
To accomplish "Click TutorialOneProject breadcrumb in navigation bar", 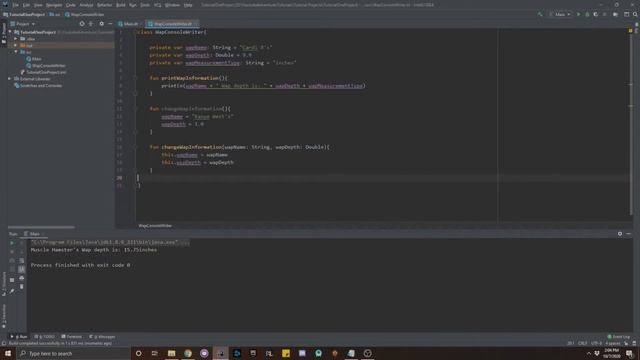I will coord(24,15).
